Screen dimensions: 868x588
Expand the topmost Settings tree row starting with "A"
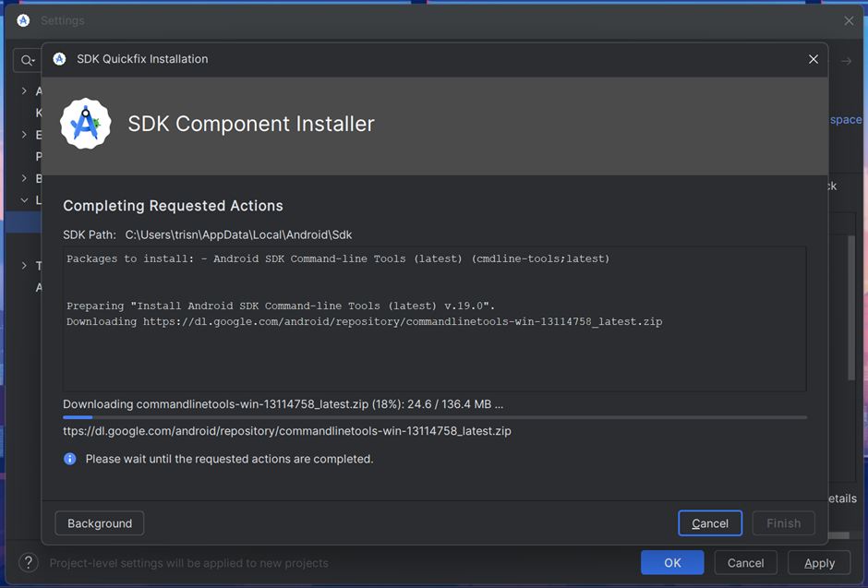pos(24,90)
